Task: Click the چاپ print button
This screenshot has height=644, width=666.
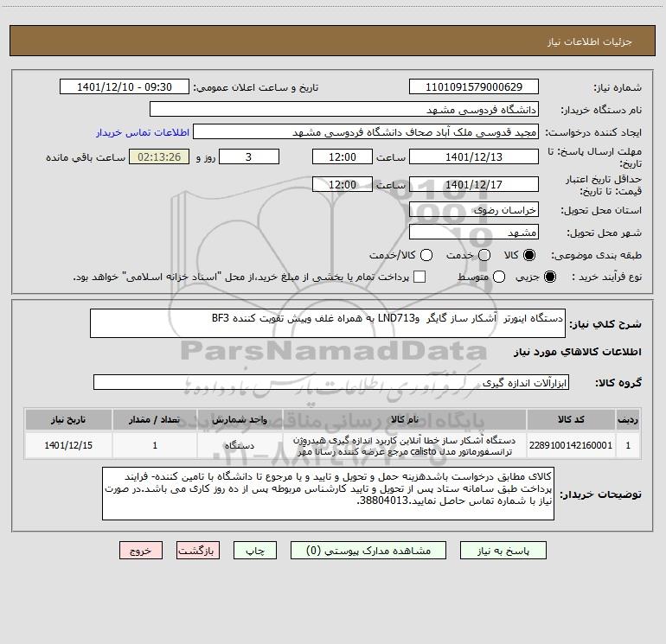Action: [255, 551]
